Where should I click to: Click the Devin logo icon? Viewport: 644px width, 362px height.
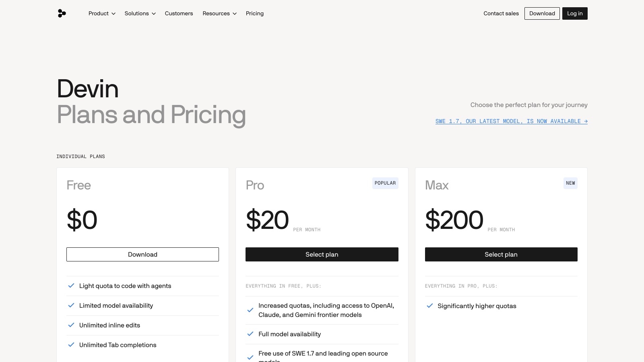click(62, 13)
